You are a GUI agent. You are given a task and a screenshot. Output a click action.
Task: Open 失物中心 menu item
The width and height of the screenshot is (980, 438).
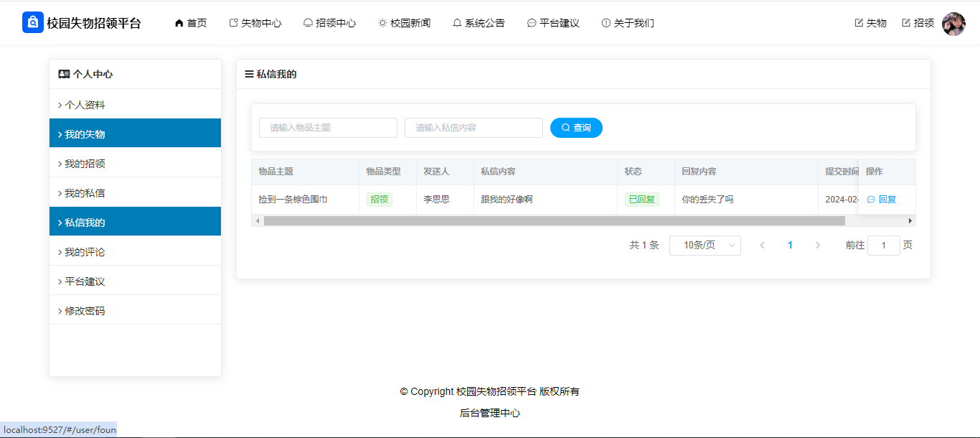click(x=255, y=23)
